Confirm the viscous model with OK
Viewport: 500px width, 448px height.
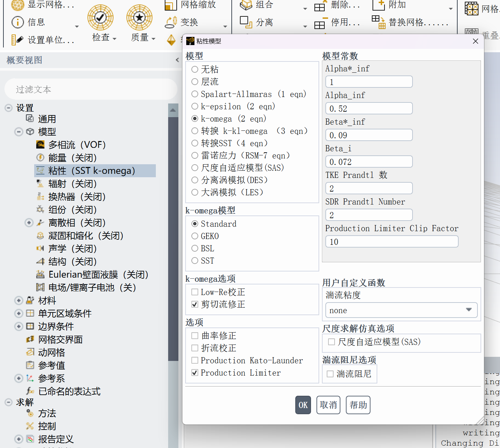coord(303,405)
